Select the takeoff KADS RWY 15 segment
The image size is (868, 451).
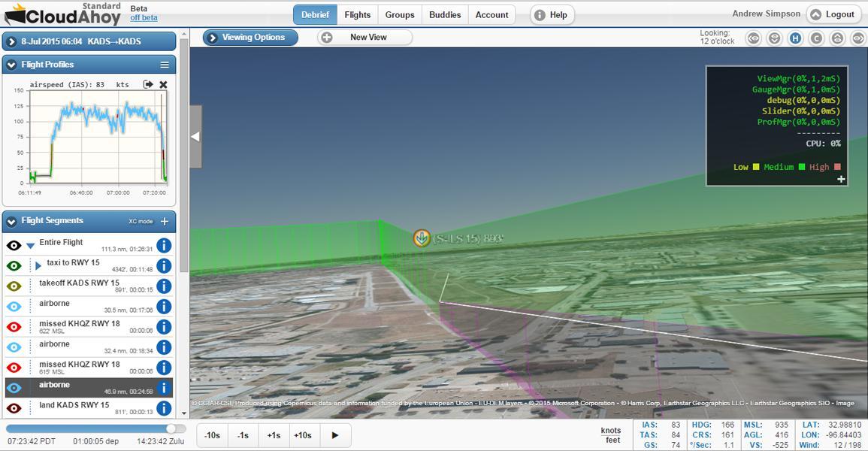[89, 286]
